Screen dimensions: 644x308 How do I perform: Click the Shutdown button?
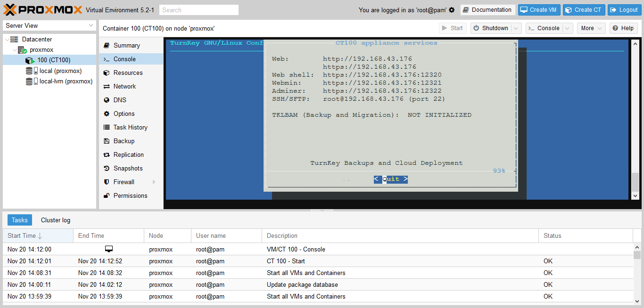point(491,28)
